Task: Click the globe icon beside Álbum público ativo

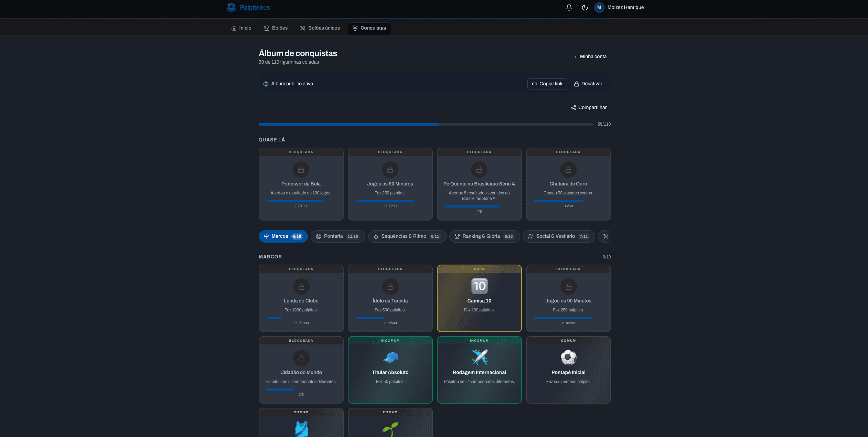Action: [x=266, y=84]
